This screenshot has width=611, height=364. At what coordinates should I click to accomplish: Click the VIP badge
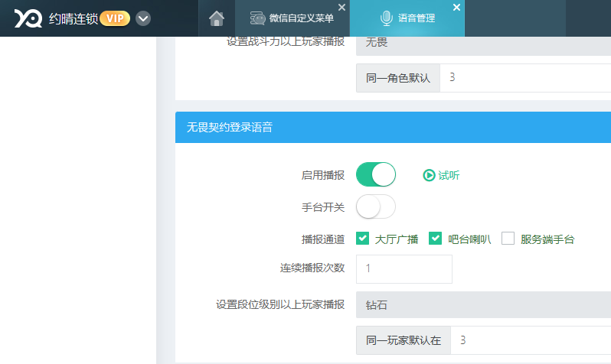click(x=115, y=18)
